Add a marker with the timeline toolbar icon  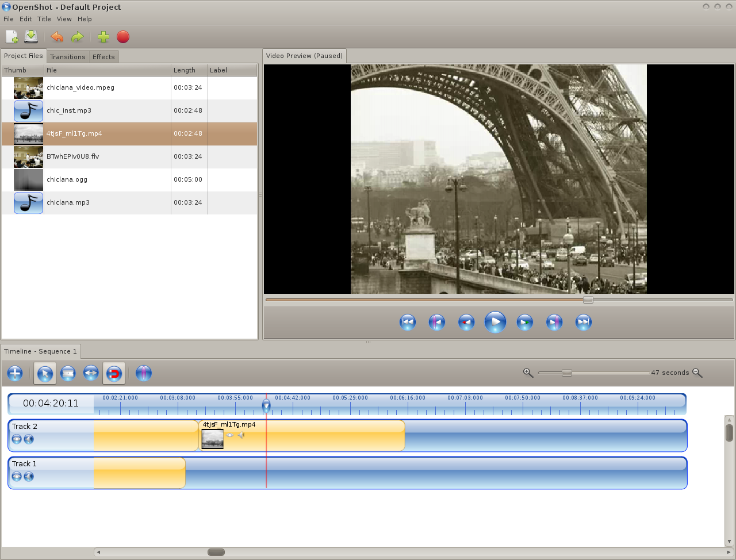click(144, 373)
